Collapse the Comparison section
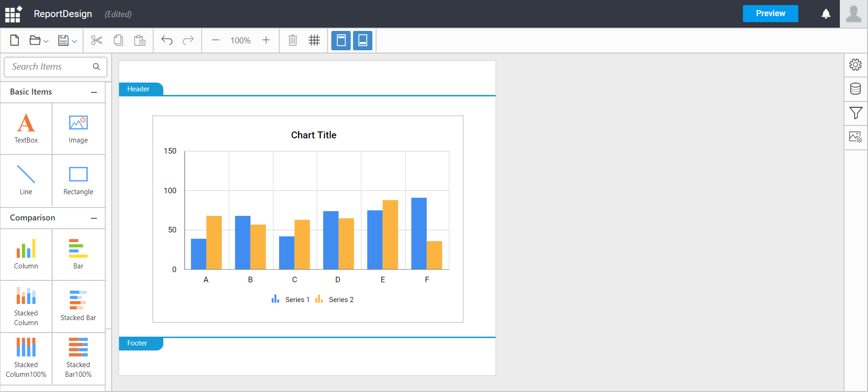Image resolution: width=868 pixels, height=392 pixels. tap(94, 218)
